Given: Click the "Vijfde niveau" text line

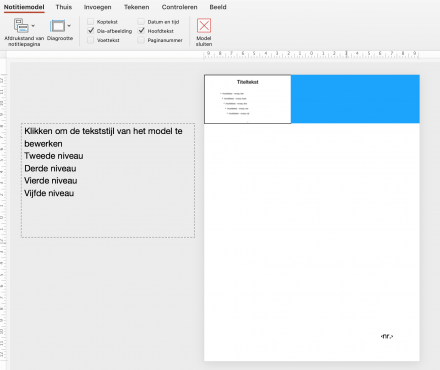Looking at the screenshot, I should [x=49, y=193].
